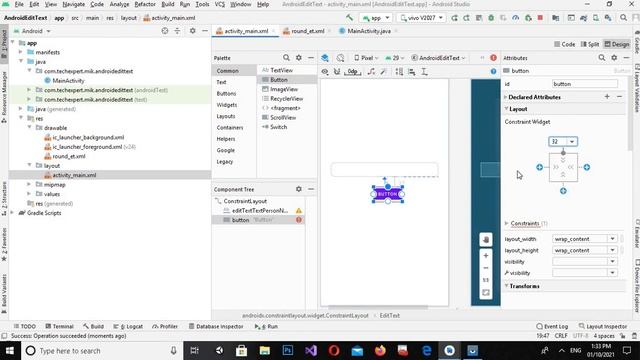Add left constraint plus in Constraint Widget
The height and width of the screenshot is (360, 640).
540,167
